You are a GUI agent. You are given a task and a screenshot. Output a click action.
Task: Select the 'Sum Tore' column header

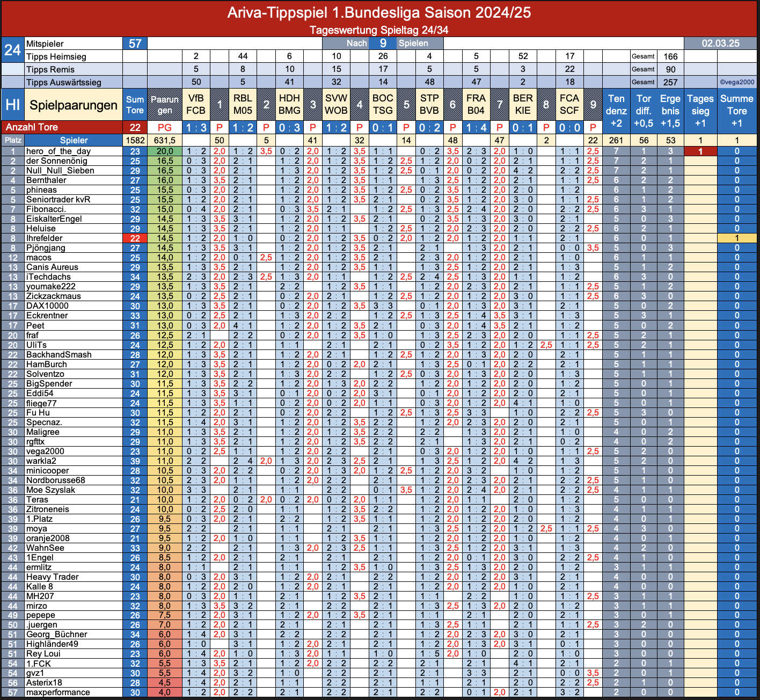[135, 105]
